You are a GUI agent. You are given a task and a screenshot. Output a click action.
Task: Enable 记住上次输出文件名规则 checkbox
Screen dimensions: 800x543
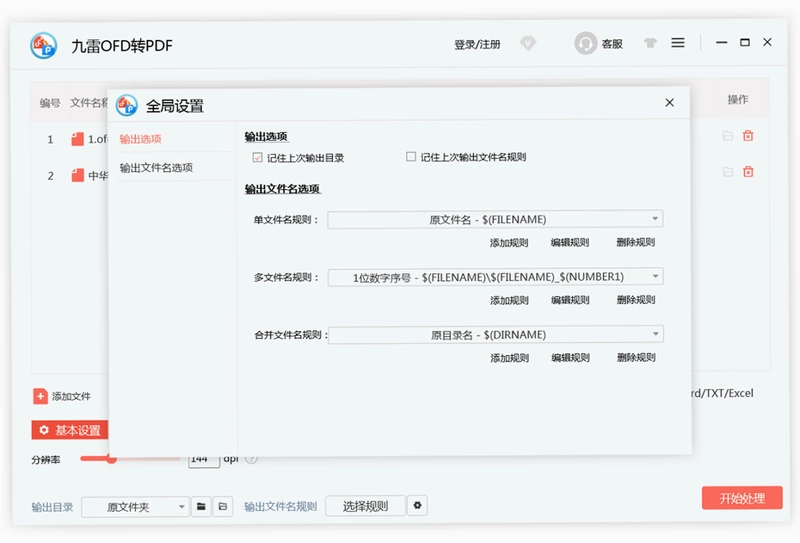point(411,157)
